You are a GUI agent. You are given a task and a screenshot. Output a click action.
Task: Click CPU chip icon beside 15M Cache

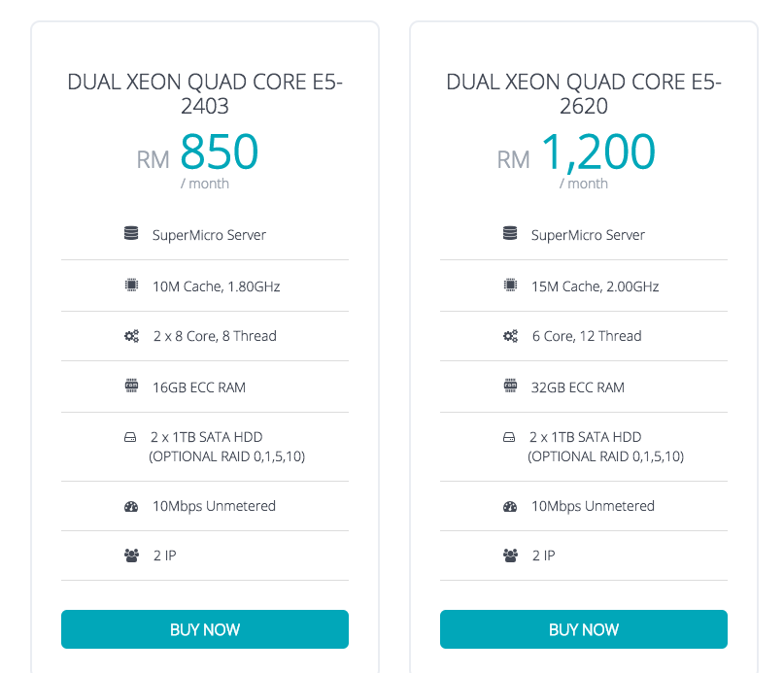click(510, 286)
